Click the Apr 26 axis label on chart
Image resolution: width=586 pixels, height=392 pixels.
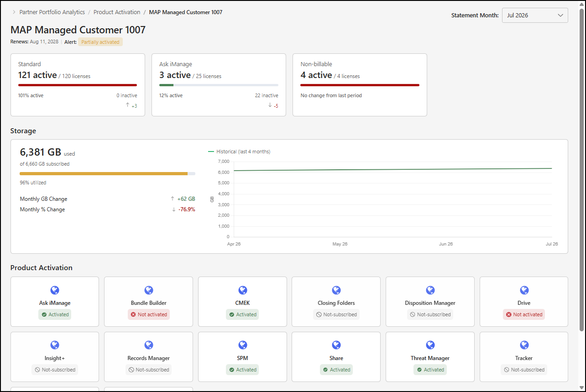(x=234, y=244)
